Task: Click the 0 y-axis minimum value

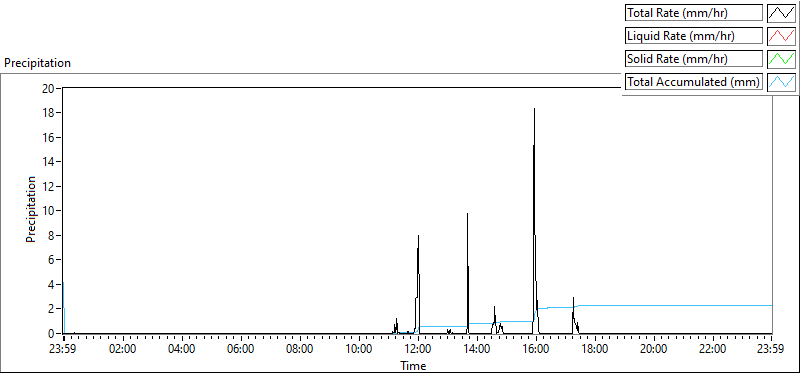Action: click(51, 333)
